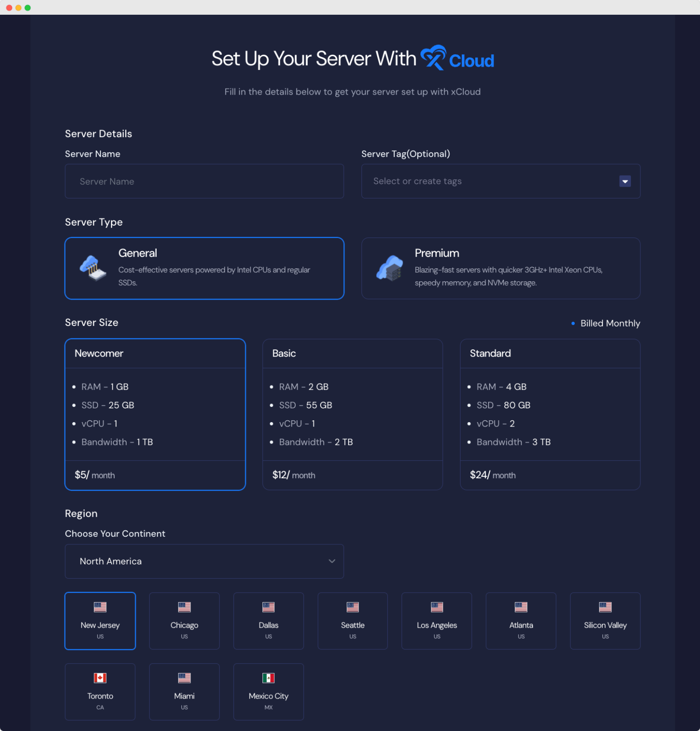Click the flag icon on Silicon Valley card
This screenshot has height=731, width=700.
(x=605, y=607)
